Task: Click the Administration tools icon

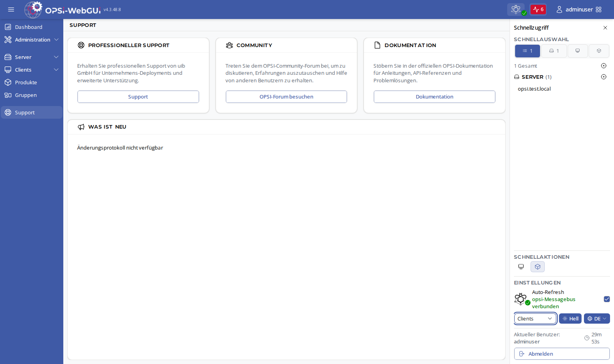Action: 8,40
